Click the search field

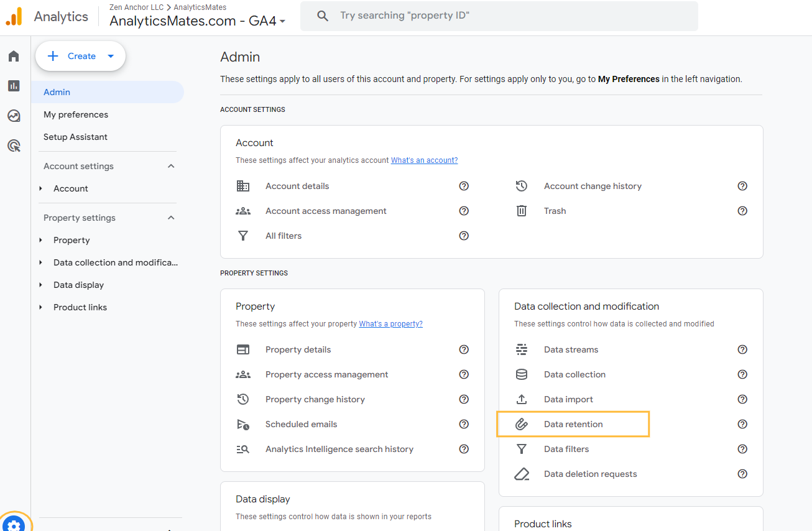tap(499, 16)
